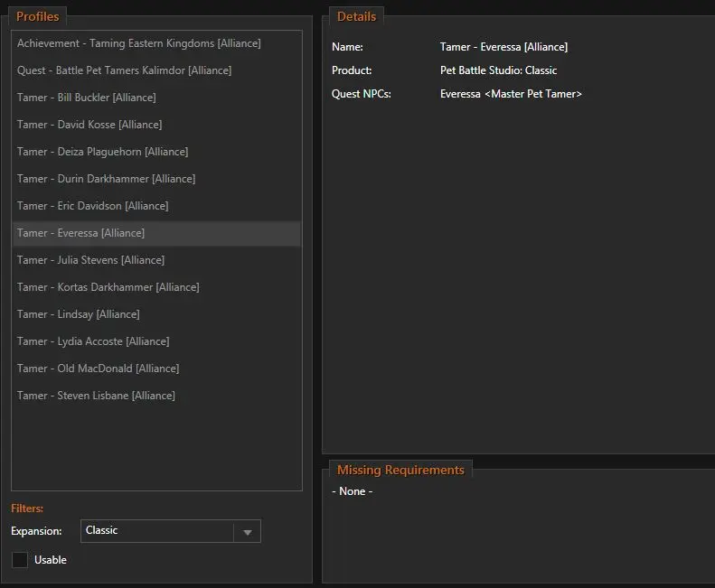Click the - None - requirements text
The width and height of the screenshot is (715, 588).
[x=352, y=491]
